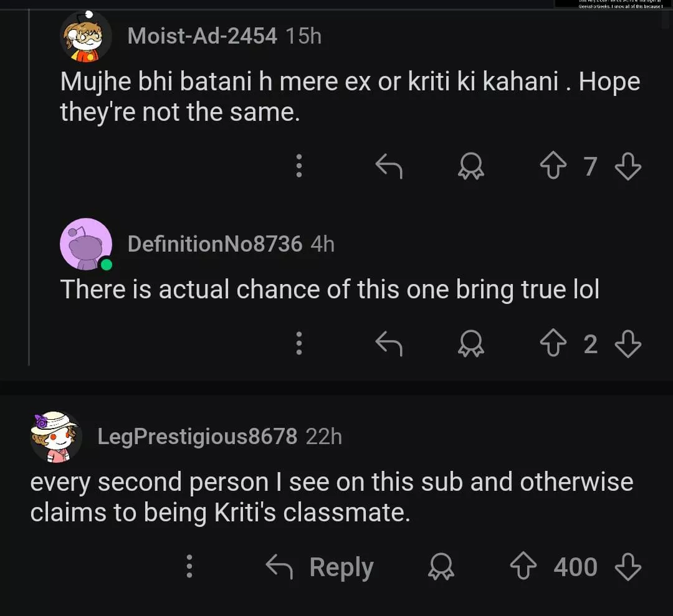
Task: Open DefinitionNo8736 username link
Action: click(x=214, y=244)
